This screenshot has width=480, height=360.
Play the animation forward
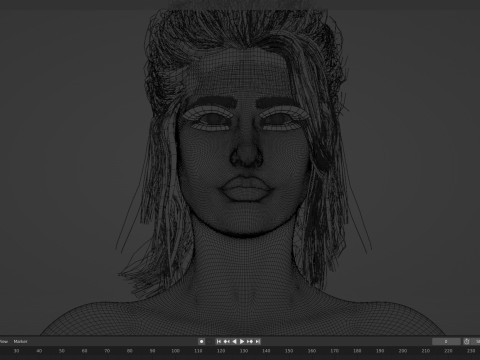point(242,341)
